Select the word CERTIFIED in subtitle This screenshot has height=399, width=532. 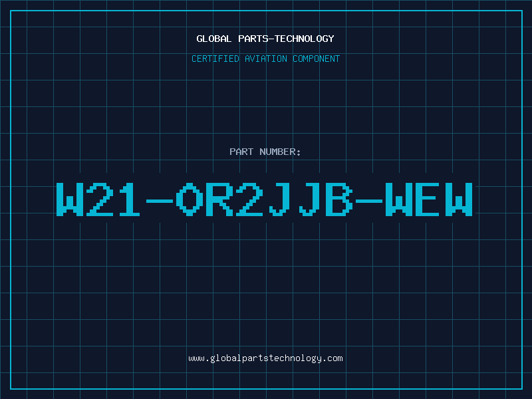215,59
